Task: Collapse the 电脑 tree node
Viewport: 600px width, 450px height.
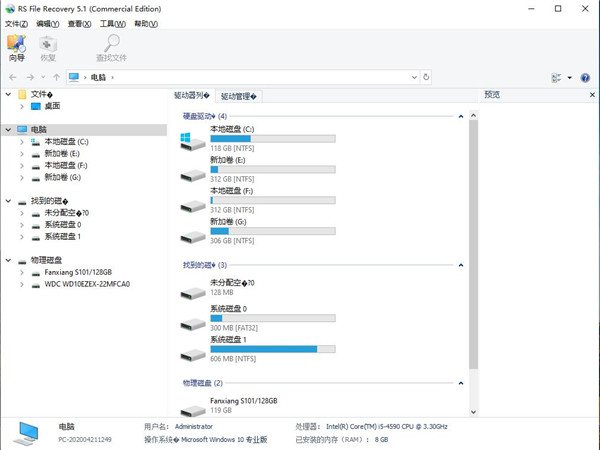Action: (x=8, y=130)
